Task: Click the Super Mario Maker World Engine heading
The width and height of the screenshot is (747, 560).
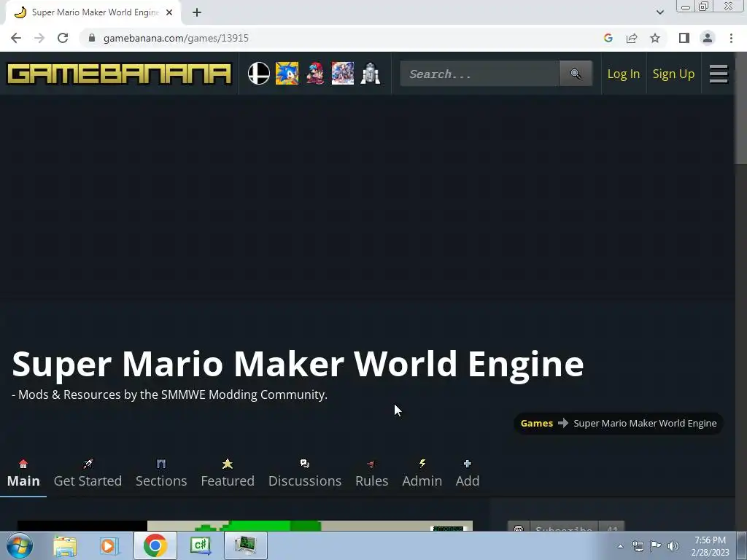Action: [298, 364]
